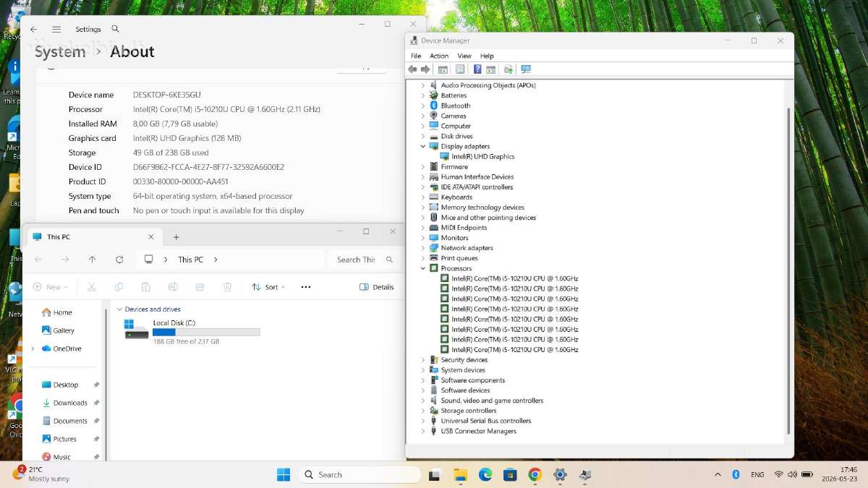This screenshot has width=868, height=488.
Task: Open Microsoft Edge from taskbar
Action: [485, 474]
